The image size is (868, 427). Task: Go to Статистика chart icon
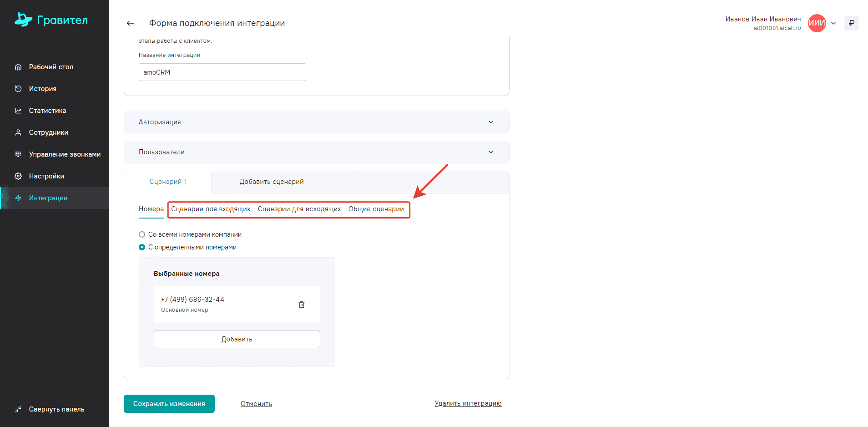coord(18,111)
